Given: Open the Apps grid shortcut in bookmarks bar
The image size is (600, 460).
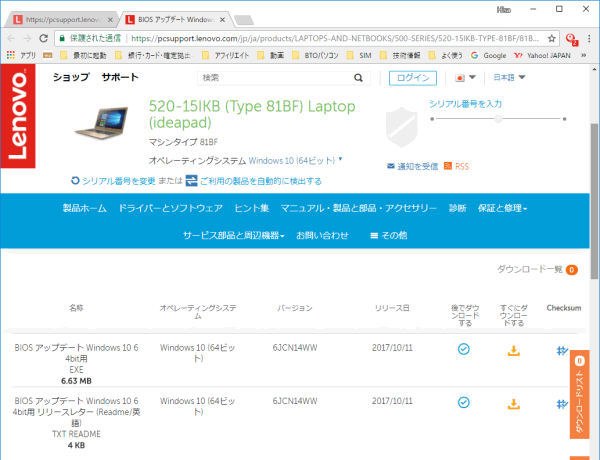Looking at the screenshot, I should coord(11,55).
